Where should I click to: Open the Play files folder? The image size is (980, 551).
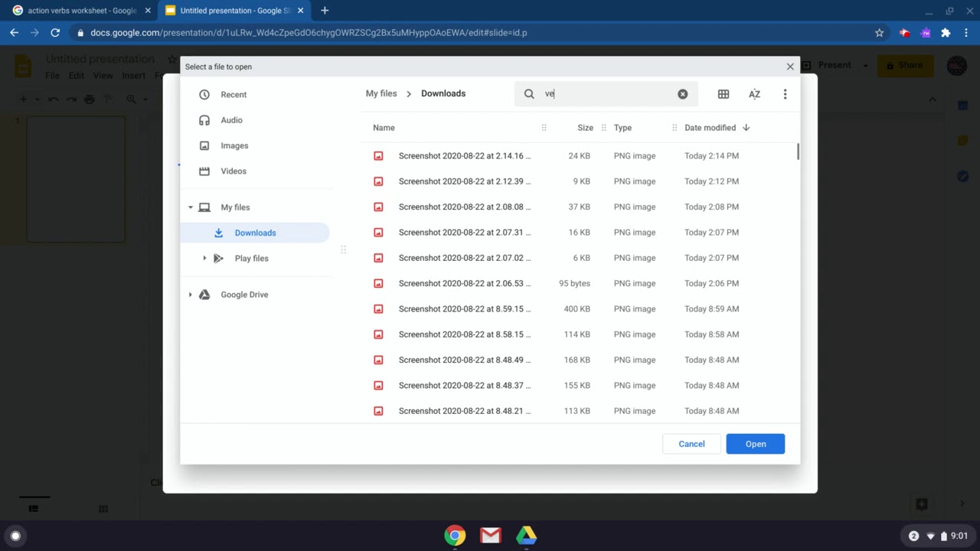pos(251,259)
